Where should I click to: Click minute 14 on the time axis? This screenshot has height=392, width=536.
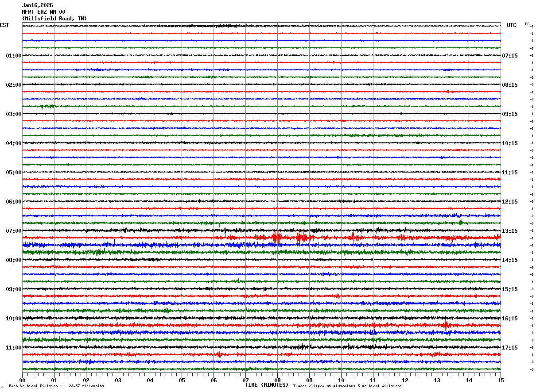click(469, 380)
